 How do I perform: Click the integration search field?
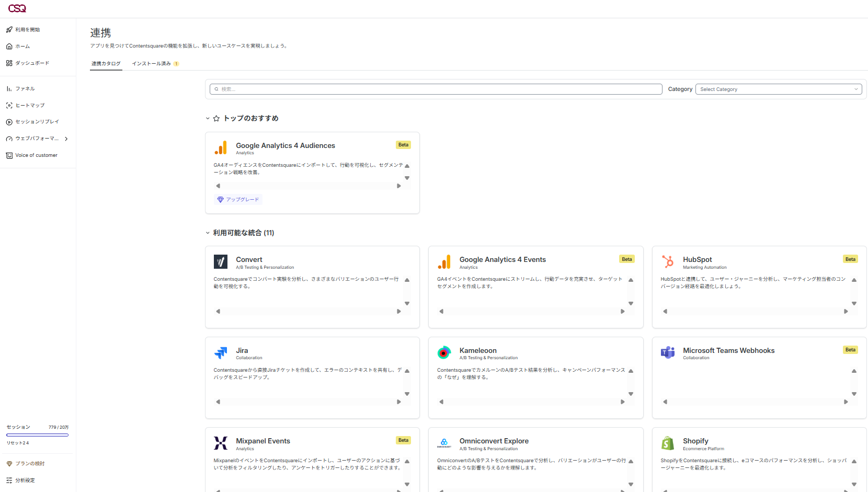[436, 89]
